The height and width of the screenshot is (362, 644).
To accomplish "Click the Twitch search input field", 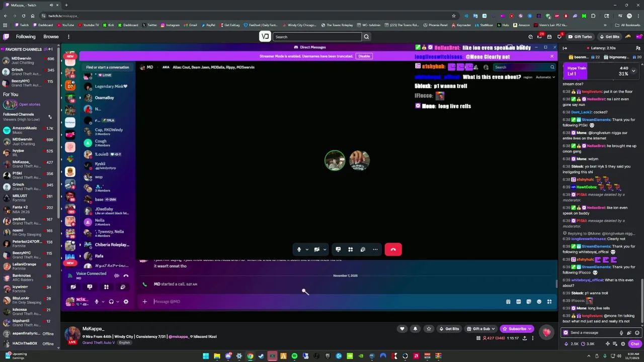I will pyautogui.click(x=317, y=37).
